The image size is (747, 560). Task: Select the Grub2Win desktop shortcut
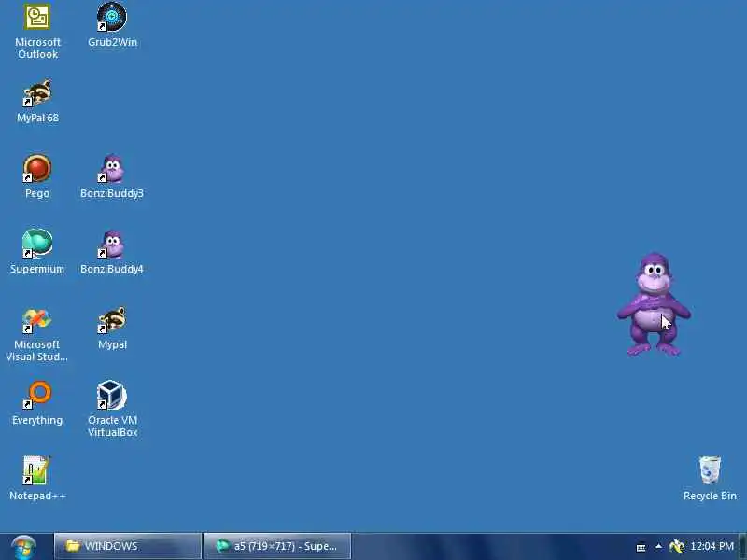pos(112,25)
